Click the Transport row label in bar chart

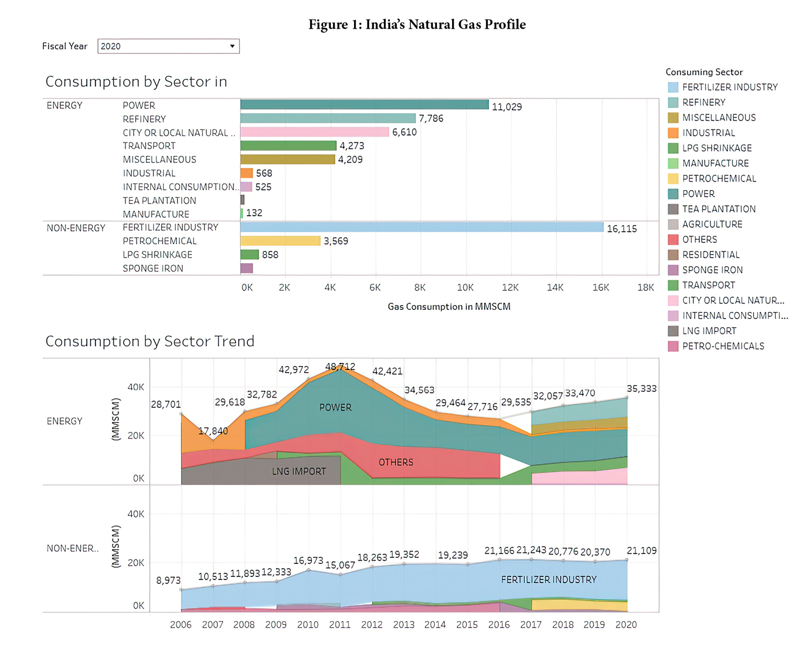149,146
